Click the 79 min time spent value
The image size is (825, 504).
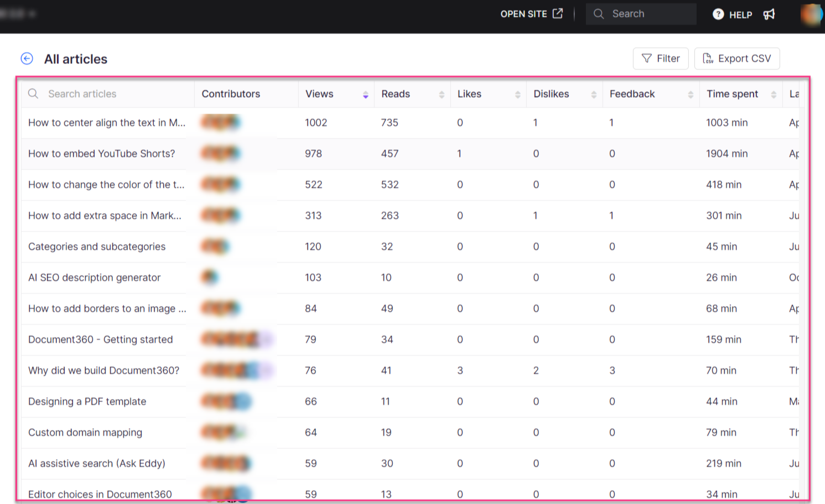[x=721, y=432]
